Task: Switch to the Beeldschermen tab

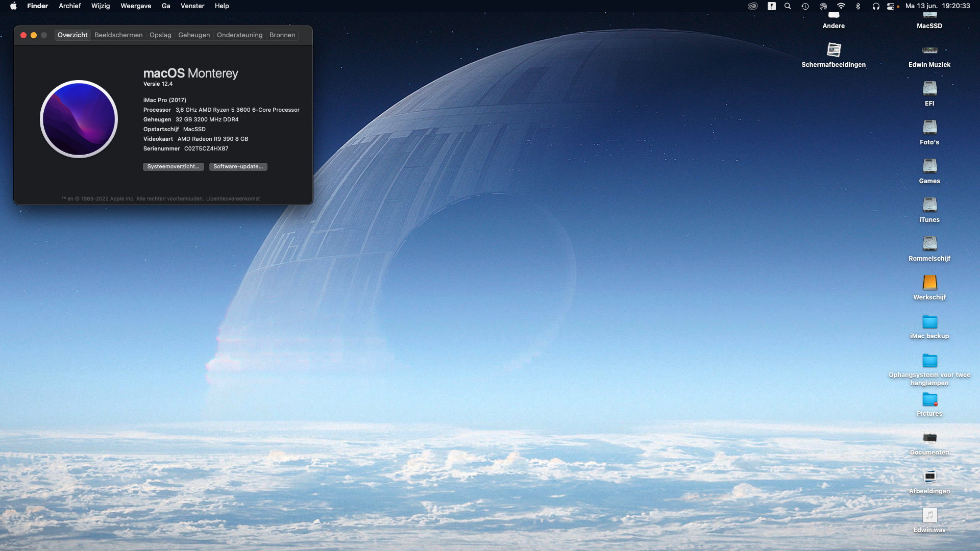Action: click(118, 35)
